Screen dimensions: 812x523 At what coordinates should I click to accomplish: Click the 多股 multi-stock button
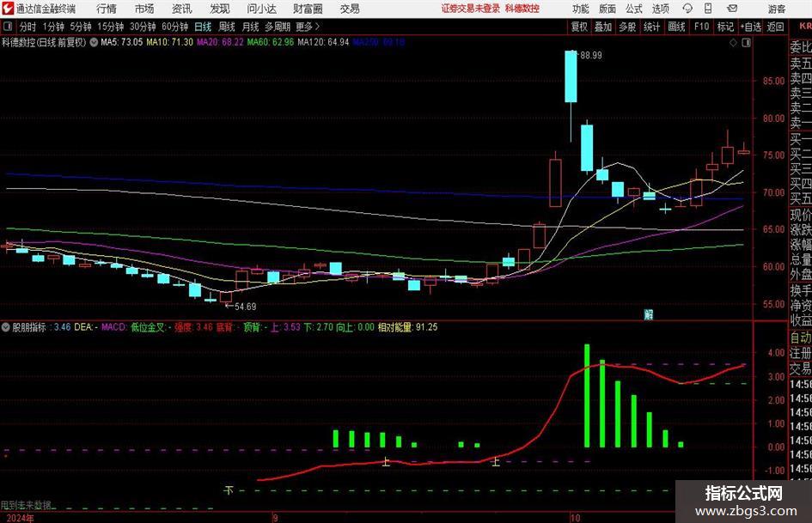click(627, 27)
